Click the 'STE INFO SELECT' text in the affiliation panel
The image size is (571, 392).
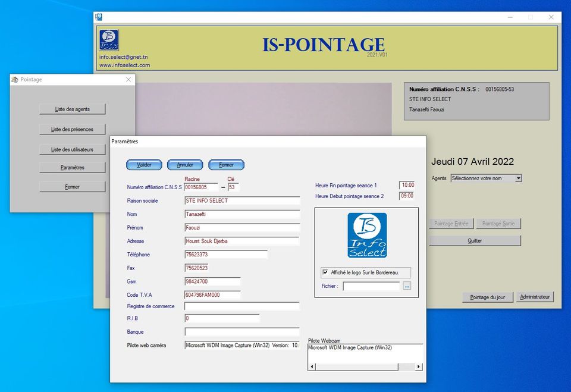point(430,99)
